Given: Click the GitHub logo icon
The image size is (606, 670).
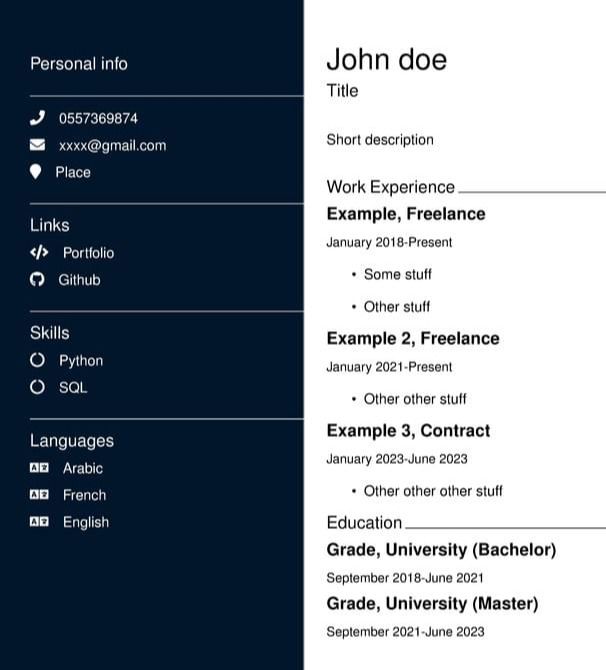Looking at the screenshot, I should [37, 280].
